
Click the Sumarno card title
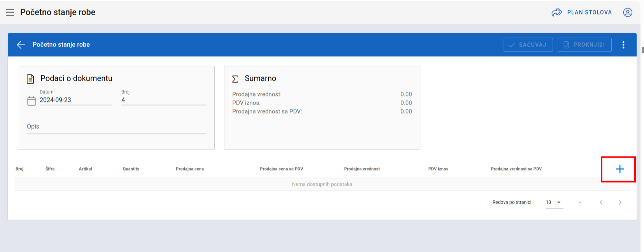(261, 78)
